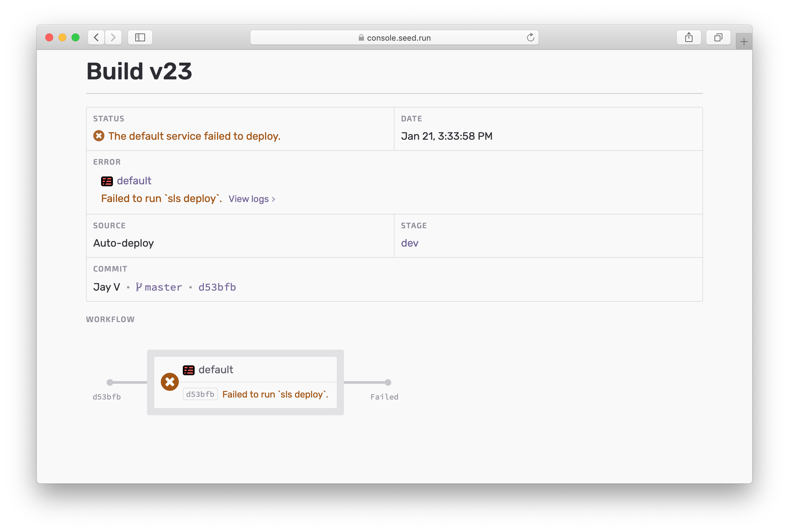Click the failed status X icon
The image size is (789, 532).
(x=99, y=136)
